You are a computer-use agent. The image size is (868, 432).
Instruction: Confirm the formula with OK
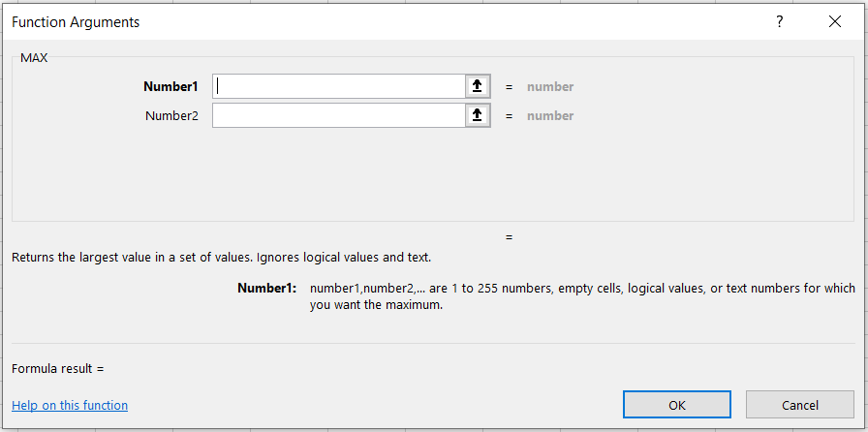pyautogui.click(x=677, y=405)
